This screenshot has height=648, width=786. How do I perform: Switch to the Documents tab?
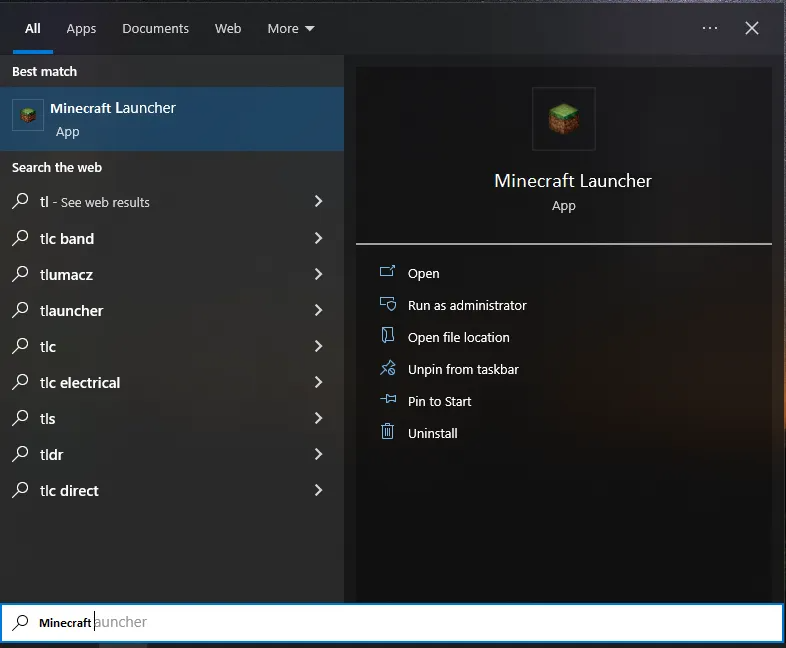tap(155, 29)
